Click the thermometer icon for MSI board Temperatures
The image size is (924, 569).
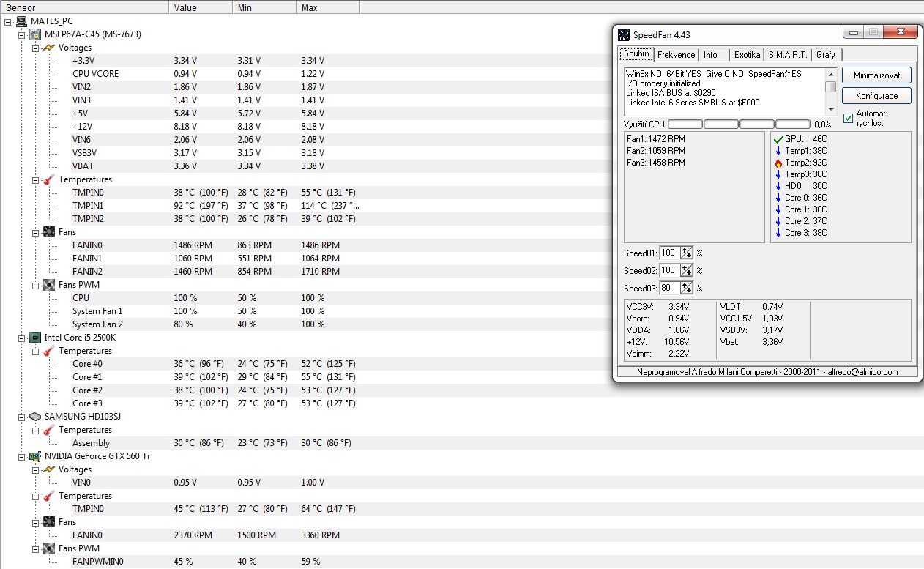pyautogui.click(x=49, y=179)
